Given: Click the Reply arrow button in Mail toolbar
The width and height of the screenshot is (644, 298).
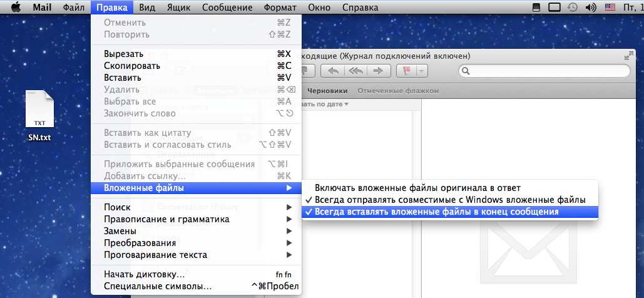Looking at the screenshot, I should (334, 71).
